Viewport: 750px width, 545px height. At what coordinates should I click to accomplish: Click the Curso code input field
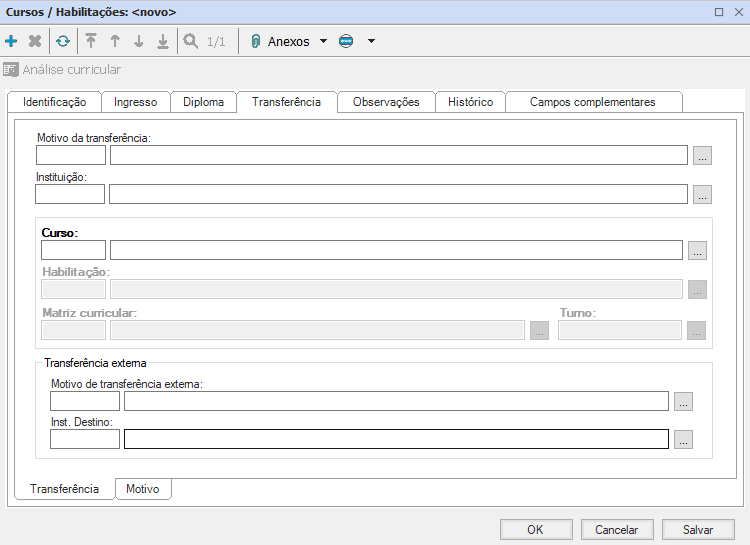73,250
